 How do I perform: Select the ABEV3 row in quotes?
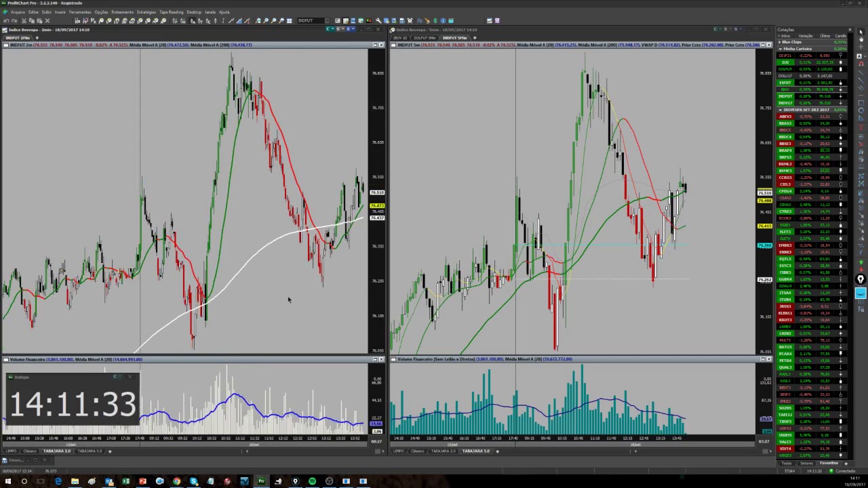(x=810, y=117)
